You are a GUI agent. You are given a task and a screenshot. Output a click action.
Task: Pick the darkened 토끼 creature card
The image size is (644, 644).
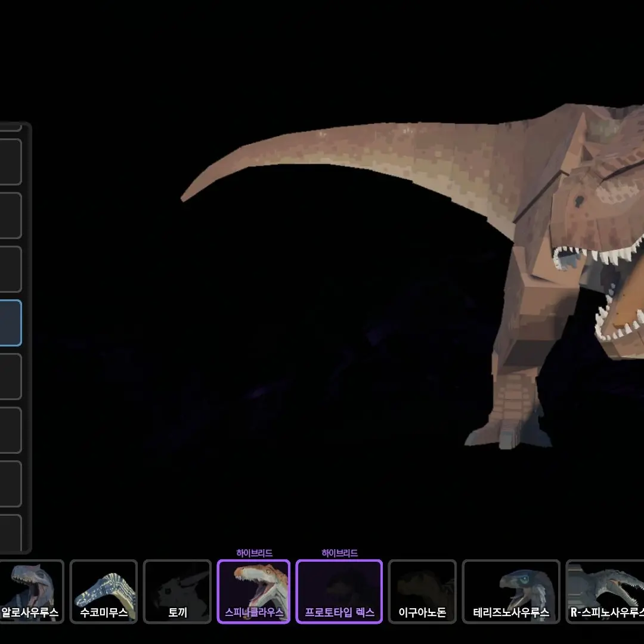[x=177, y=591]
